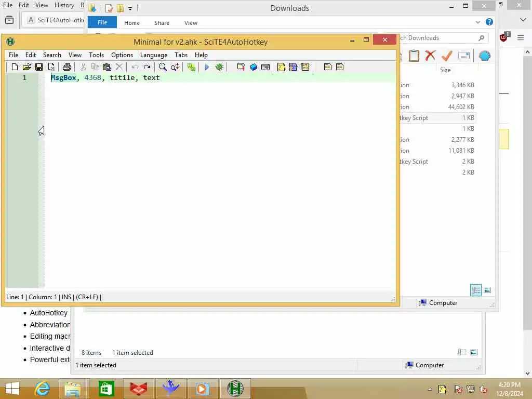Switch to the Share ribbon tab in Downloads
Screen dimensions: 532x399
[x=162, y=23]
